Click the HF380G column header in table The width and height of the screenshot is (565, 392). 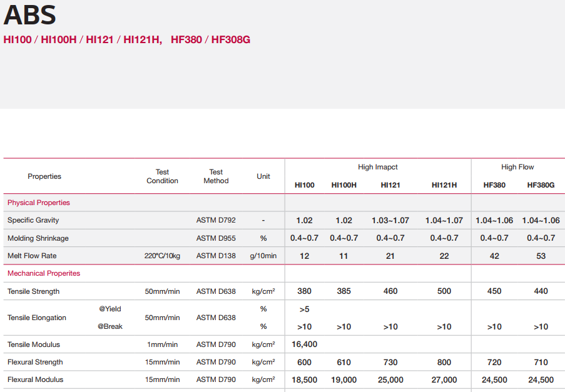click(x=541, y=185)
